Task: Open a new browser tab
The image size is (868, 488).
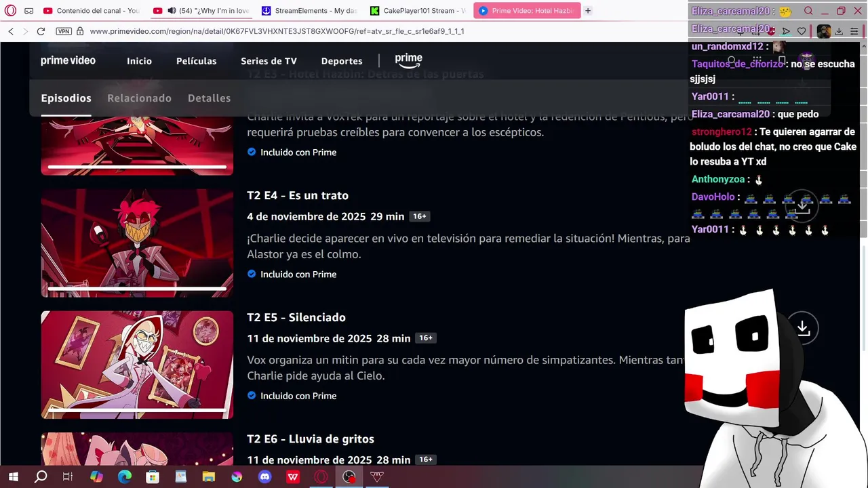Action: 588,11
